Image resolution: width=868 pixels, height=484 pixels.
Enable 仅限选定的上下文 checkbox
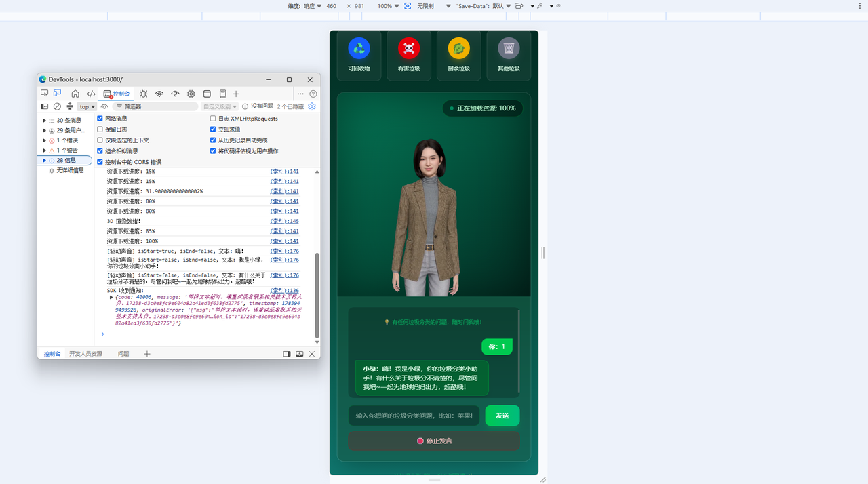pos(100,140)
